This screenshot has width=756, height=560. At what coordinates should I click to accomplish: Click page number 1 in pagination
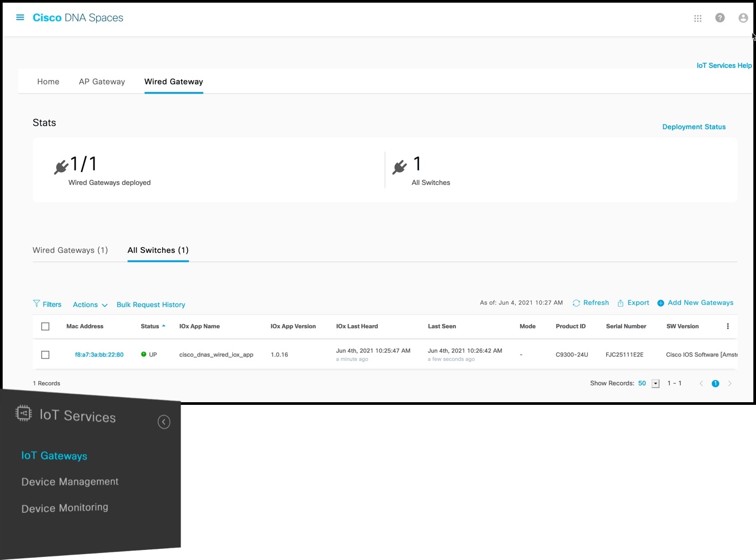(x=716, y=384)
